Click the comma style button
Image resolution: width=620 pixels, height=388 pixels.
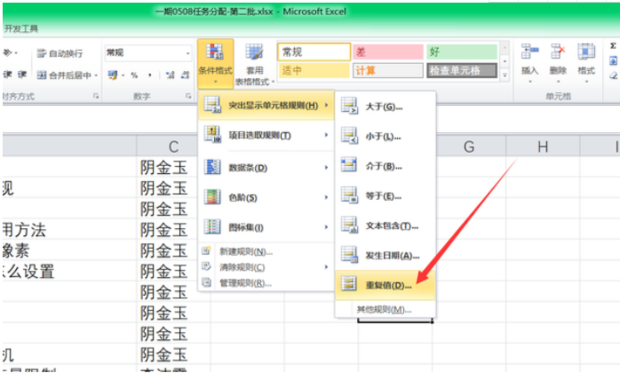coord(150,75)
